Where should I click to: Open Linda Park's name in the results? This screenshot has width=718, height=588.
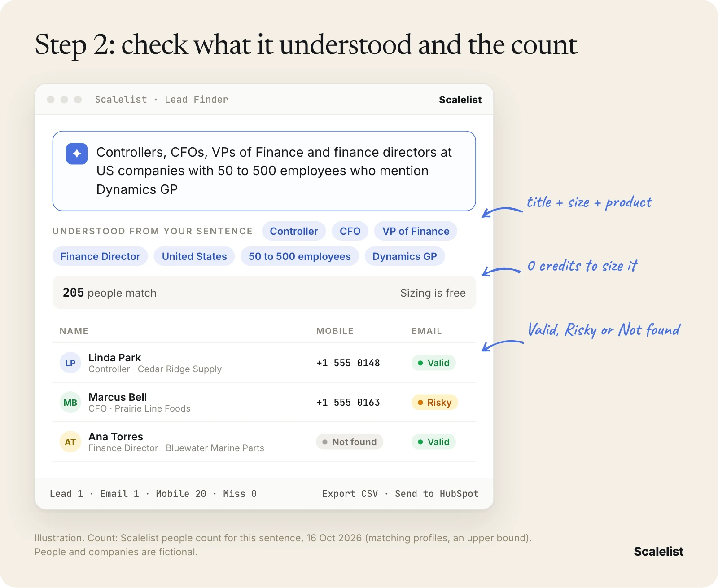tap(115, 358)
